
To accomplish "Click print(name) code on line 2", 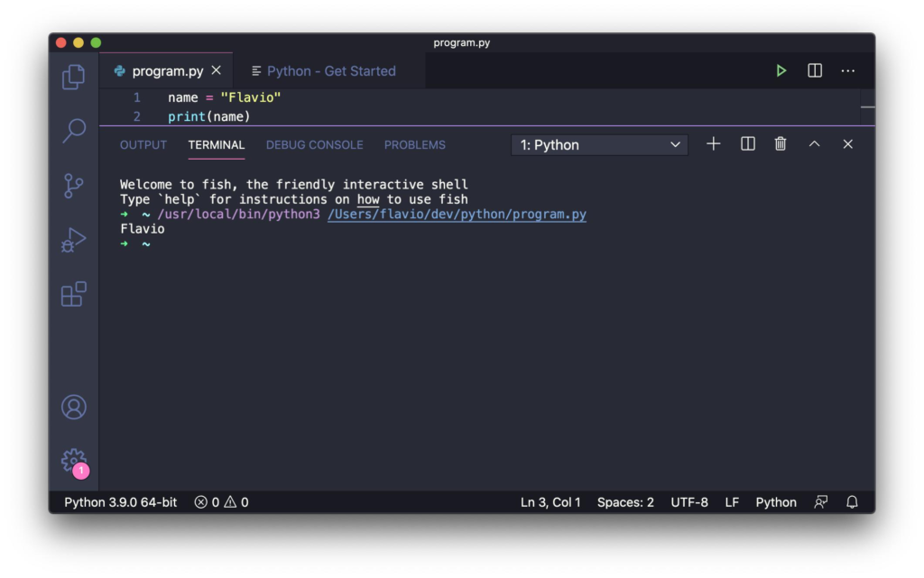I will [208, 116].
